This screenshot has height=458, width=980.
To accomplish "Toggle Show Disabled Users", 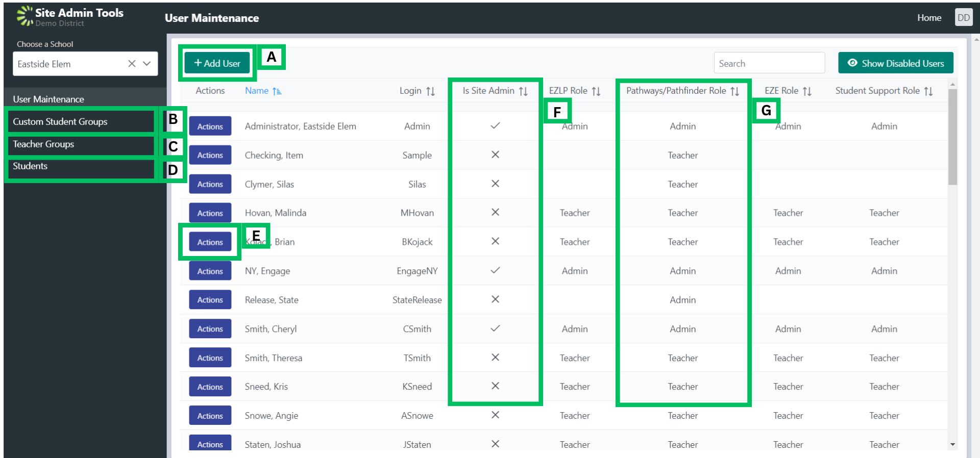I will [x=896, y=63].
